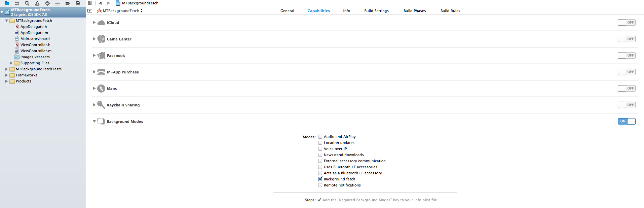Screen dimensions: 644x208
Task: Open the Find navigator magnifier icon
Action: tap(27, 3)
